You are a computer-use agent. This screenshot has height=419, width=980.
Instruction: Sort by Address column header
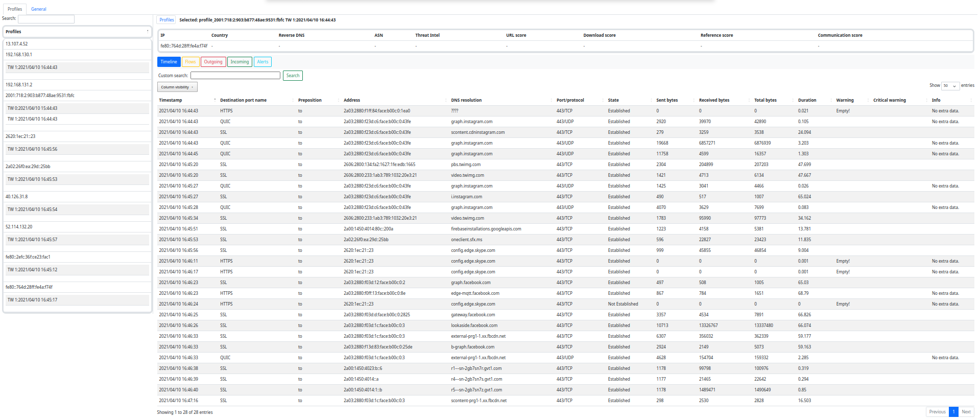click(x=352, y=100)
